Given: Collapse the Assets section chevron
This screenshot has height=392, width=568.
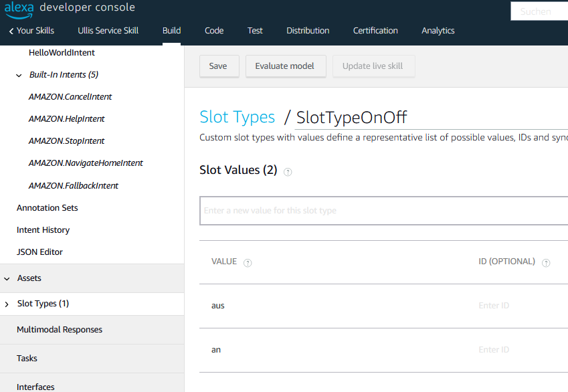Looking at the screenshot, I should tap(7, 278).
